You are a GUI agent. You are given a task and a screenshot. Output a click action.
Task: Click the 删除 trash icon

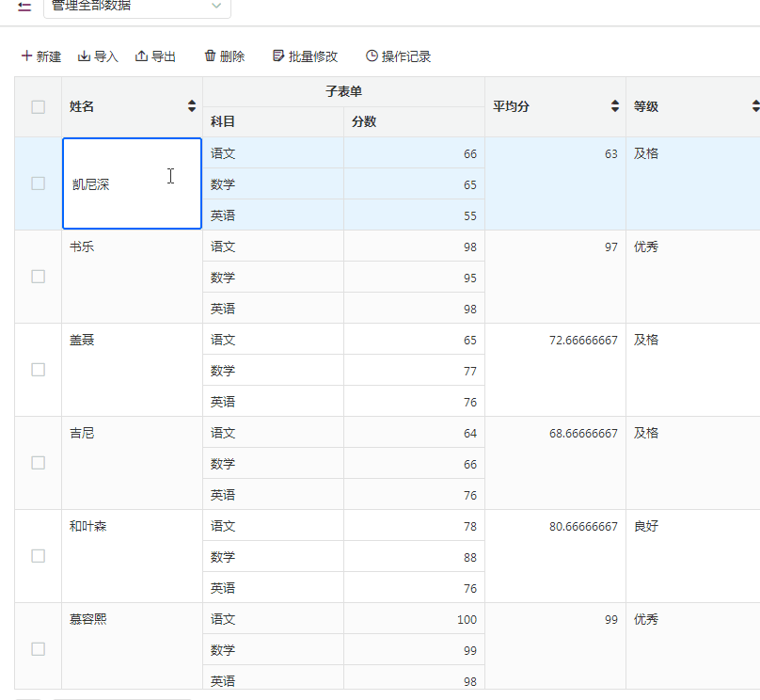210,56
